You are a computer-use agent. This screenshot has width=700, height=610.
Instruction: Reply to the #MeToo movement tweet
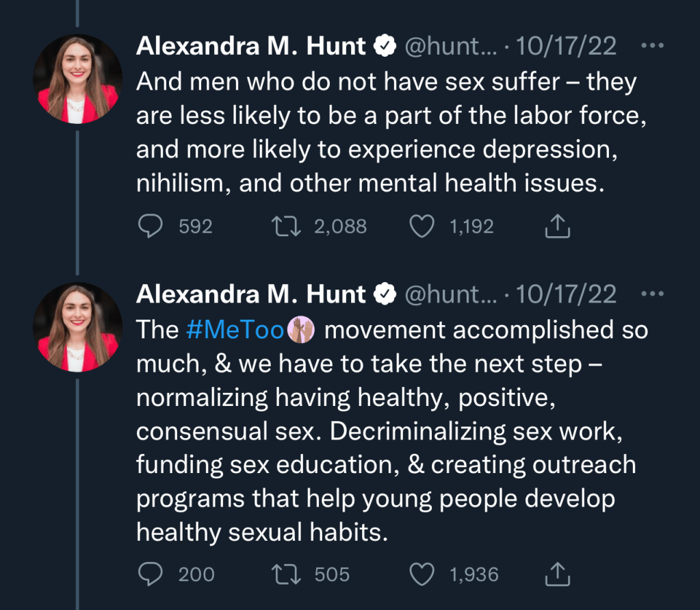pos(150,574)
